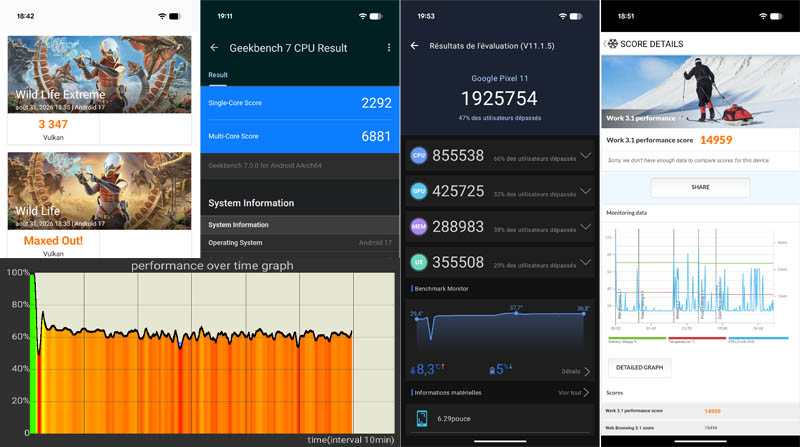Tap the Maxed Out! result text
Screen dimensions: 800x447
coord(53,240)
